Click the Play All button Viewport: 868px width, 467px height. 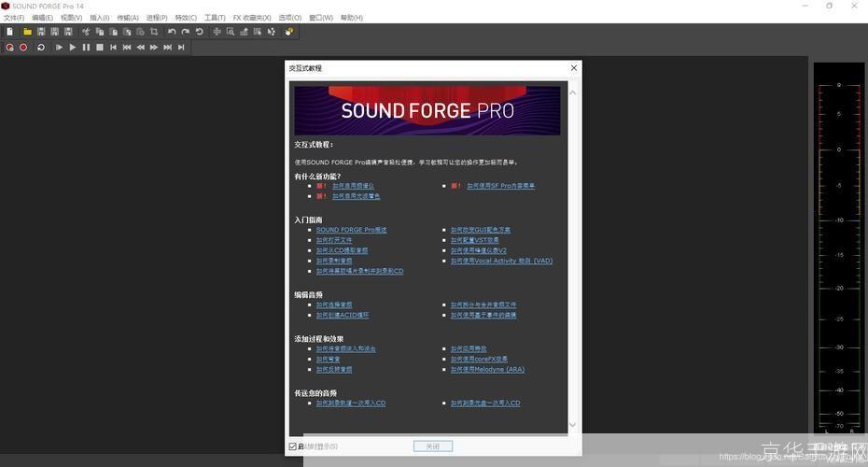[59, 48]
